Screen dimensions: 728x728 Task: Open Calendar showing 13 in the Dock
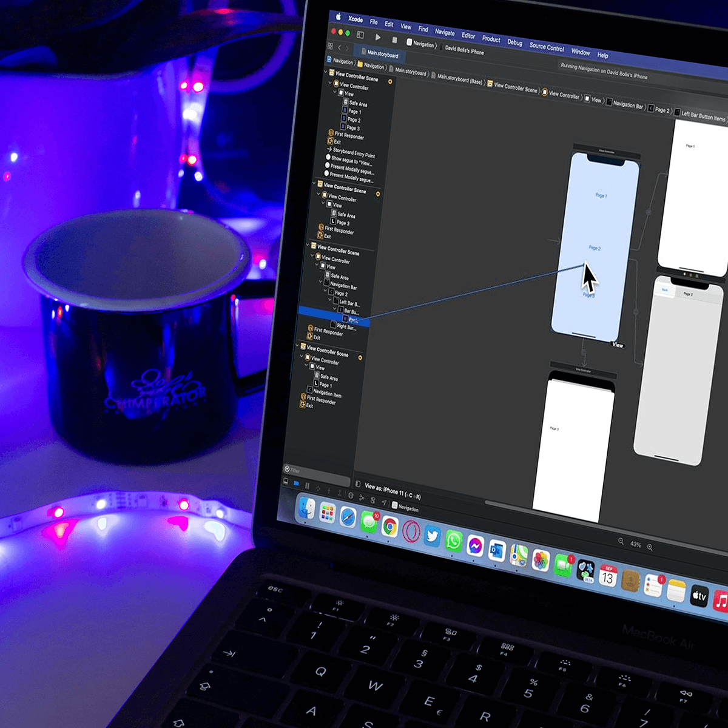pos(608,576)
